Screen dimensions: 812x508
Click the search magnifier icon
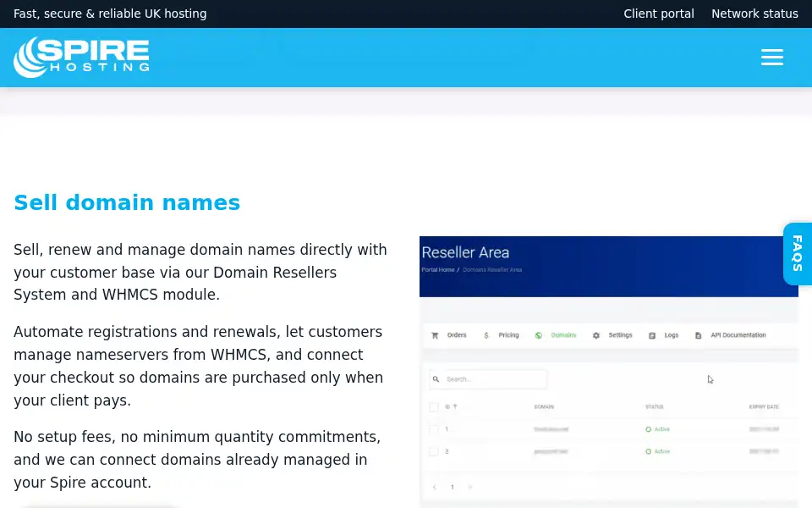(x=436, y=379)
